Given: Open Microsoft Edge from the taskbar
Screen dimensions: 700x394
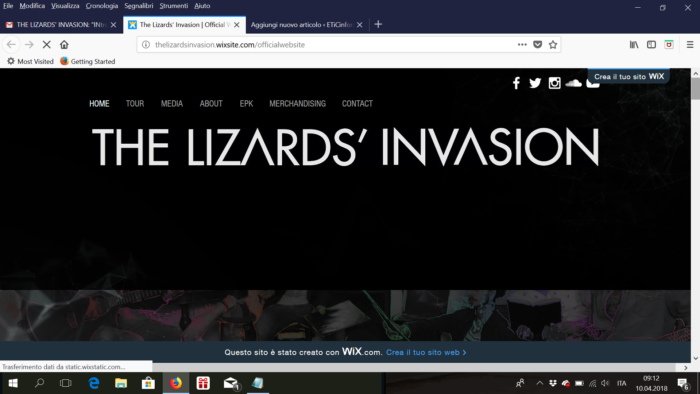Looking at the screenshot, I should point(94,383).
